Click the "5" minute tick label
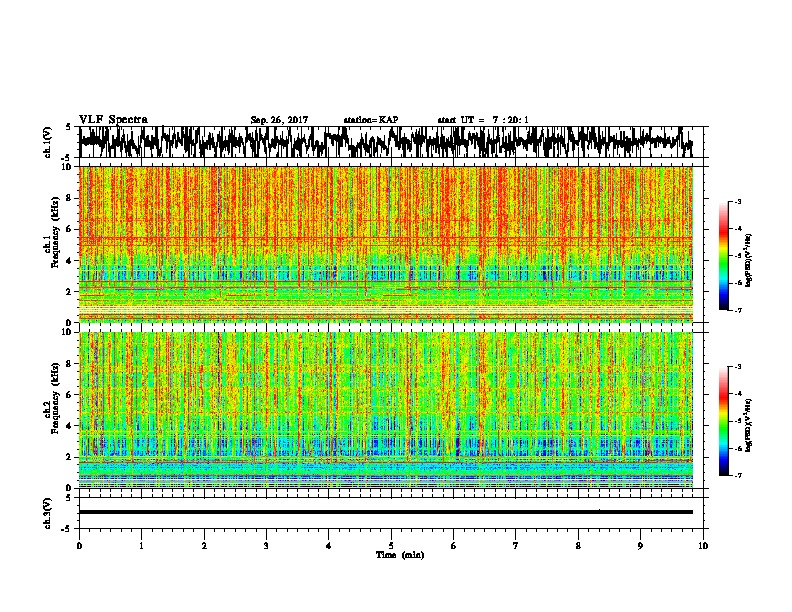The image size is (792, 612). click(391, 546)
